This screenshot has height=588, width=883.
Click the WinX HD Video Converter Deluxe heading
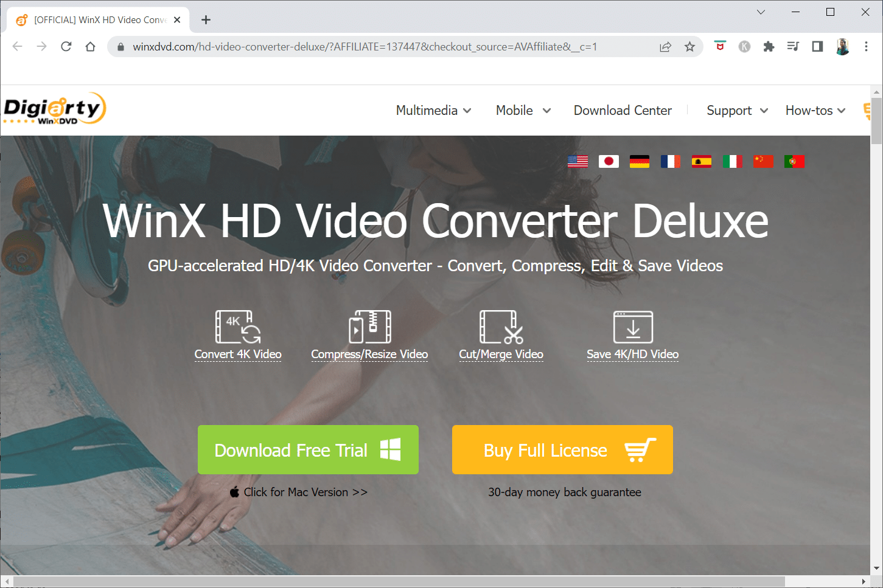tap(436, 220)
